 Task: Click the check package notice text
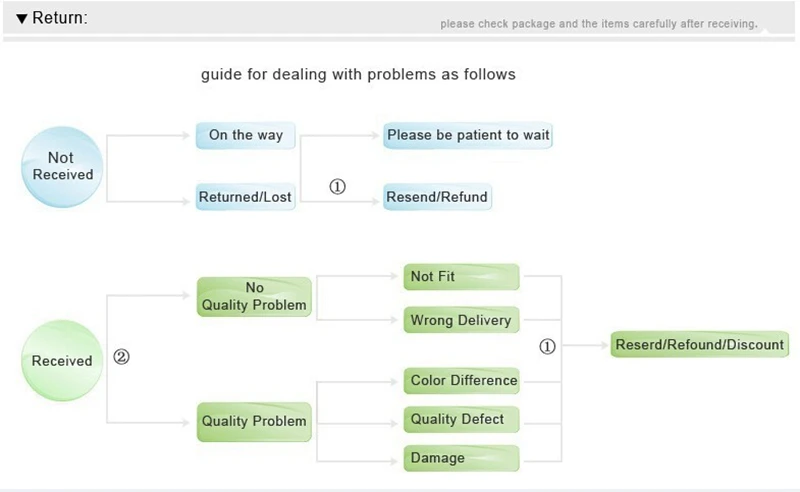coord(598,24)
